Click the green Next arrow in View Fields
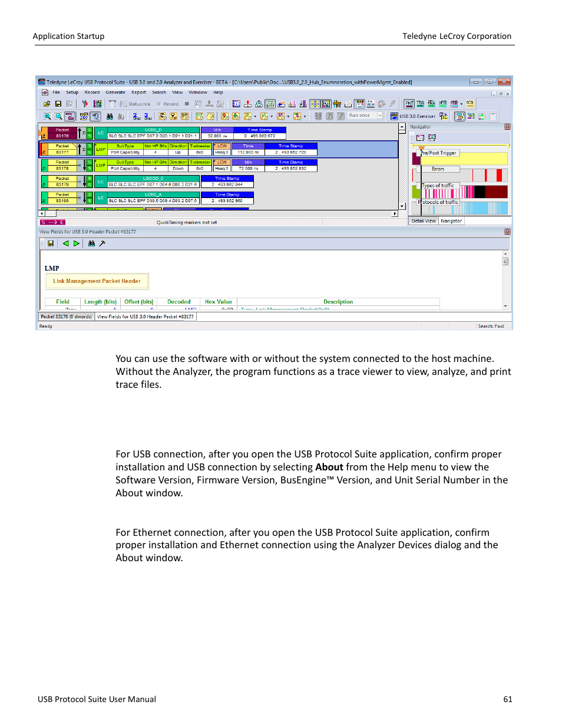This screenshot has width=562, height=728. (76, 243)
